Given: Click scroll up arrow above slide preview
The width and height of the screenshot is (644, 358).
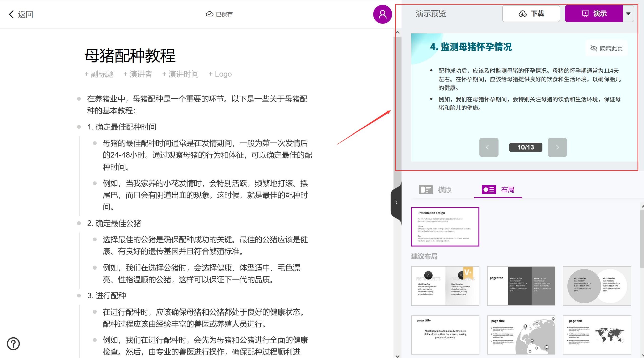Looking at the screenshot, I should point(397,33).
